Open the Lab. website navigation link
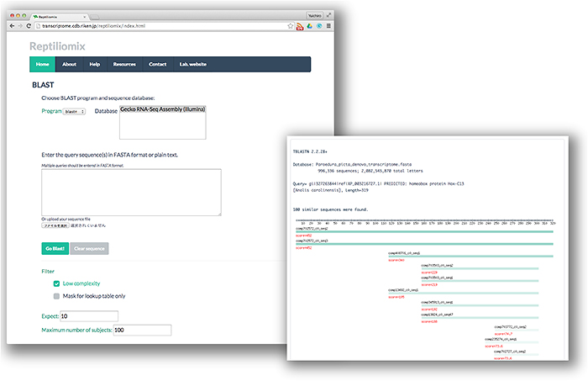Viewport: 588px width, 381px height. pyautogui.click(x=193, y=65)
